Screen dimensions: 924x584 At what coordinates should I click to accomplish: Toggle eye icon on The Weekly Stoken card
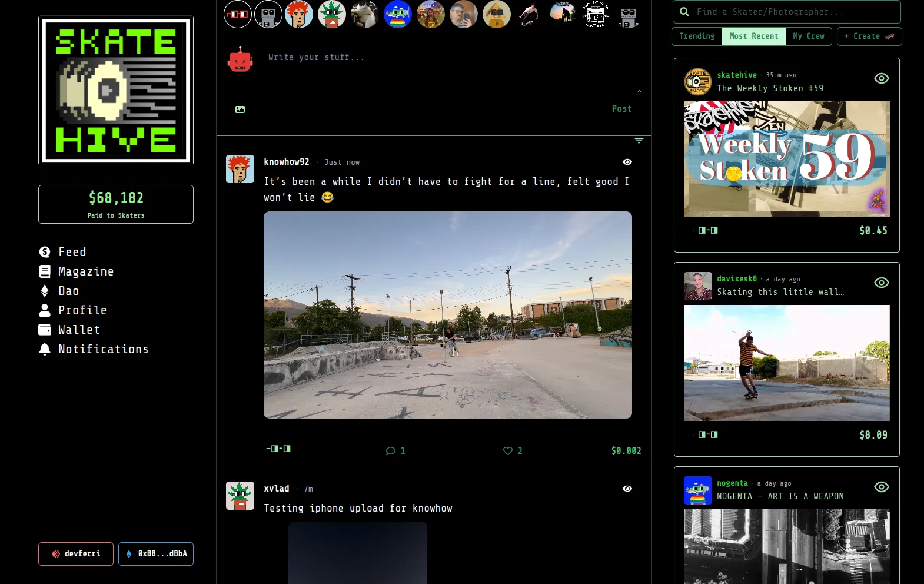[x=881, y=78]
